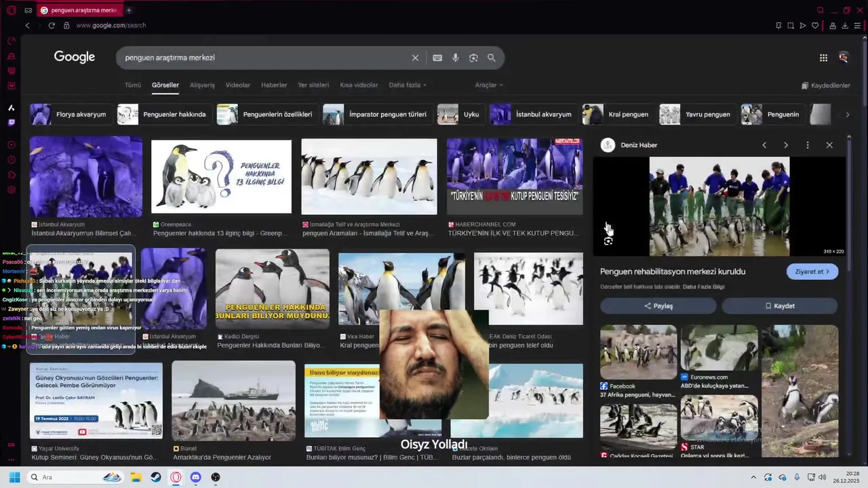
Task: Open Windows Start menu
Action: (14, 477)
